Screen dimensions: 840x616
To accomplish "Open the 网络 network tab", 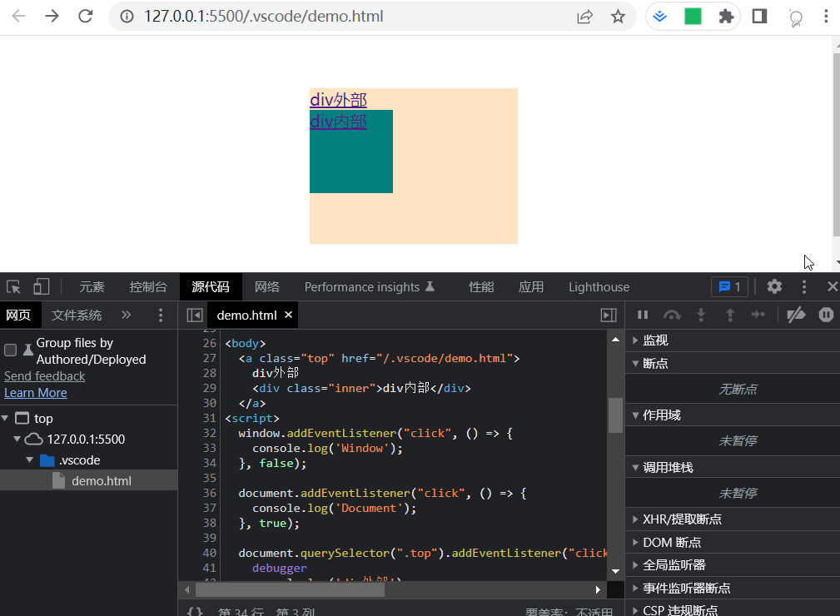I will (x=266, y=287).
